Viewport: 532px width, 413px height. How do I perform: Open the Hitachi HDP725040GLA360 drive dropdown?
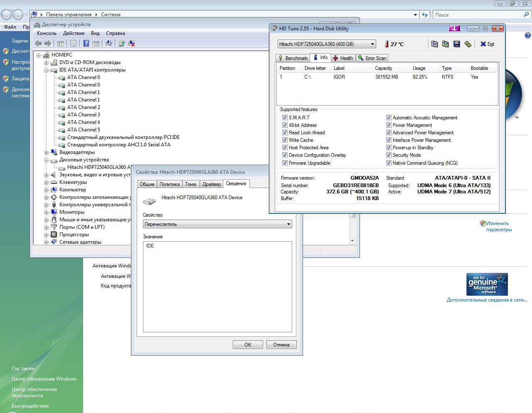point(327,44)
